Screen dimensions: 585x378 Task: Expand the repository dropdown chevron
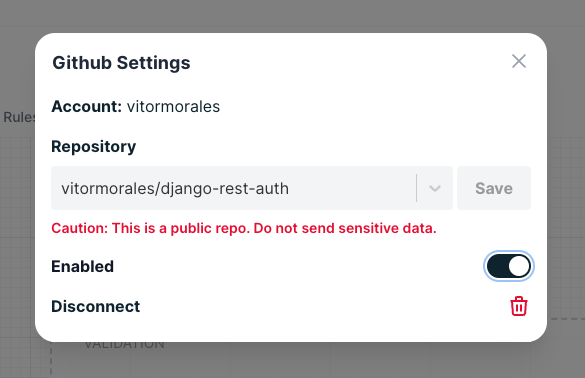(435, 188)
